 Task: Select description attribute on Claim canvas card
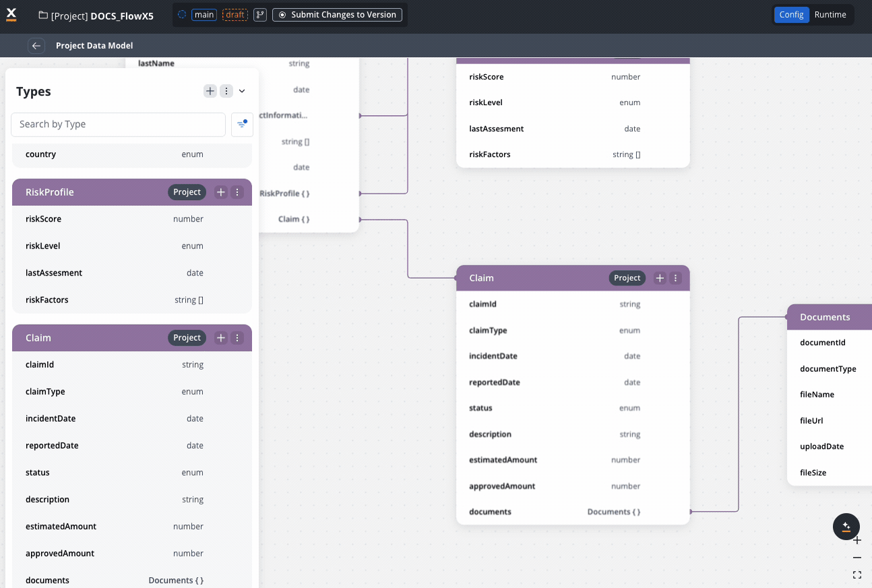573,434
